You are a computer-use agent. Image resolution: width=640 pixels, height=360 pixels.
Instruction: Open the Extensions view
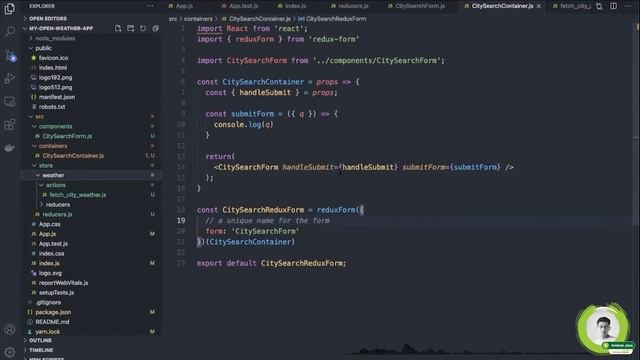(x=9, y=124)
